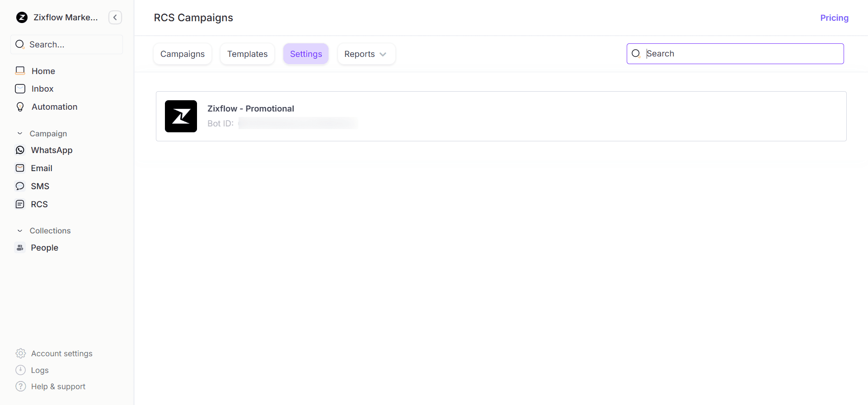The image size is (868, 405).
Task: Switch to the Templates tab
Action: pos(247,54)
